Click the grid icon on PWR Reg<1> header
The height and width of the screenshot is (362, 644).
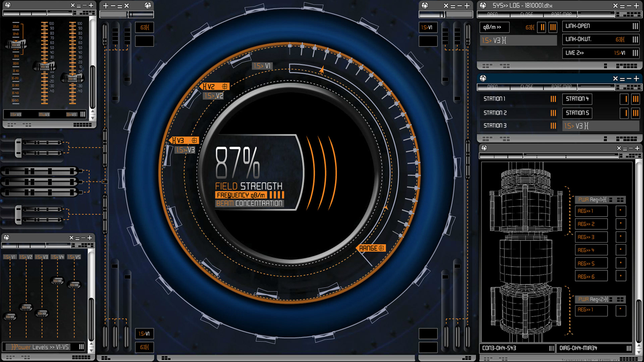[x=620, y=200]
